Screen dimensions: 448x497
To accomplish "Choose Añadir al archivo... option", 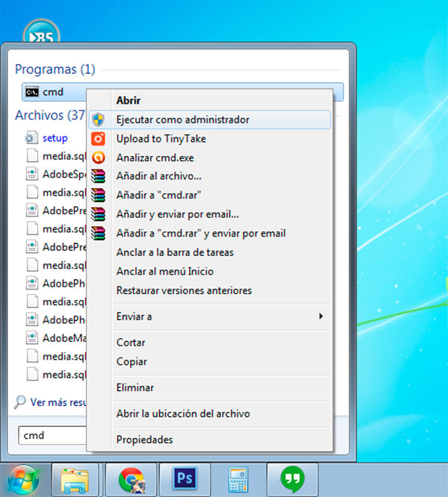I will [158, 177].
